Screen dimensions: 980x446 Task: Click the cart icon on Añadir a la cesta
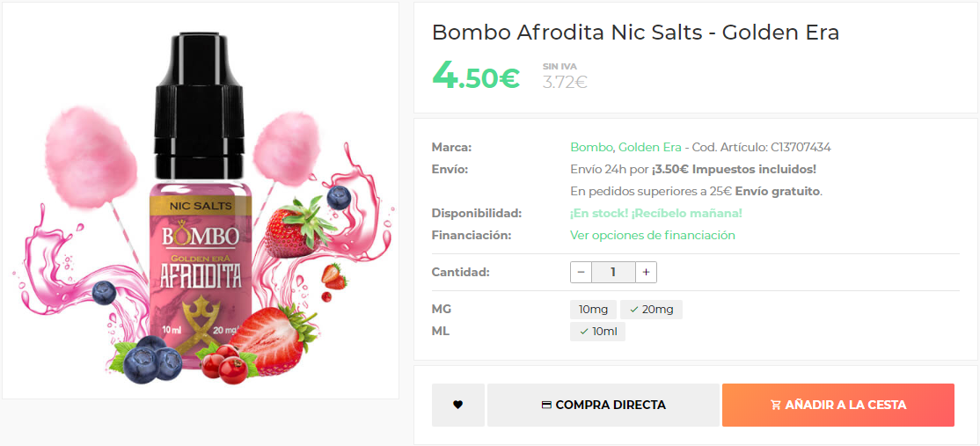pos(775,406)
